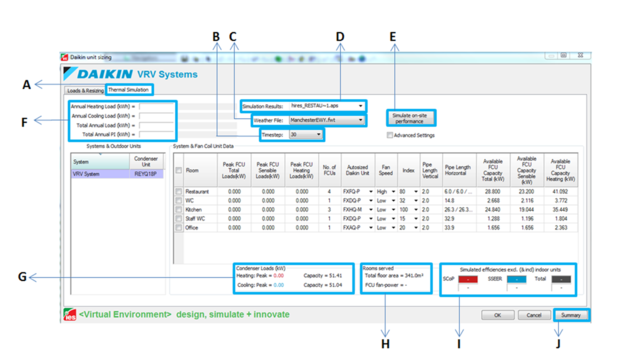This screenshot has width=624, height=363.
Task: Toggle the select-all checkbox in Room header
Action: 179,170
